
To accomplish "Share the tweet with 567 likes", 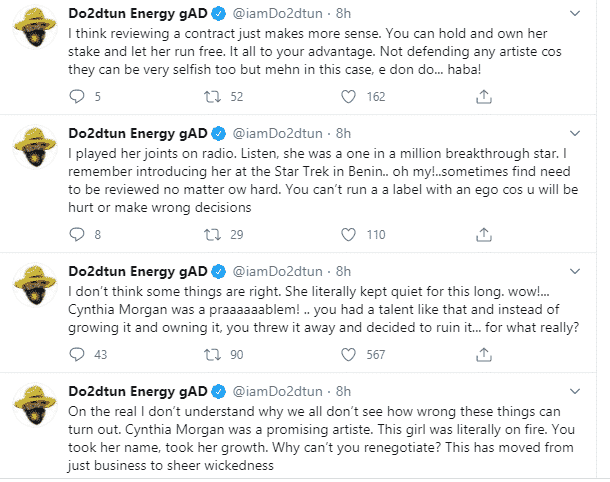I will point(482,355).
